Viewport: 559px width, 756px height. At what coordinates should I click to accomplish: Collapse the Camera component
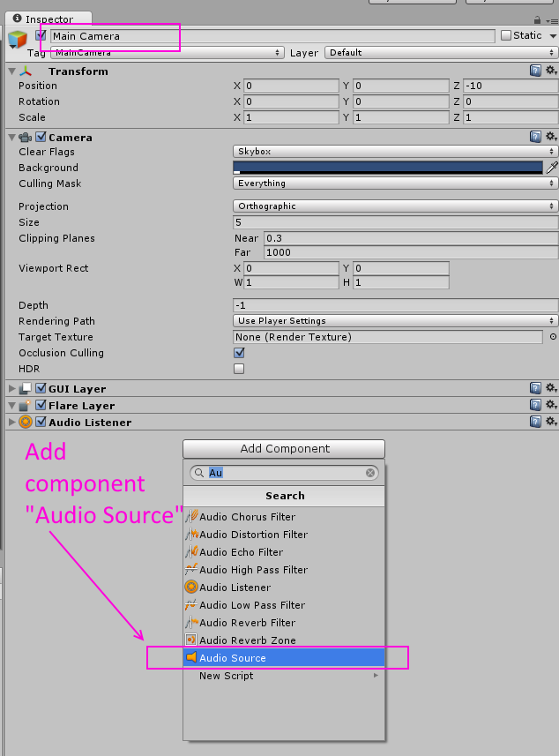pyautogui.click(x=12, y=138)
